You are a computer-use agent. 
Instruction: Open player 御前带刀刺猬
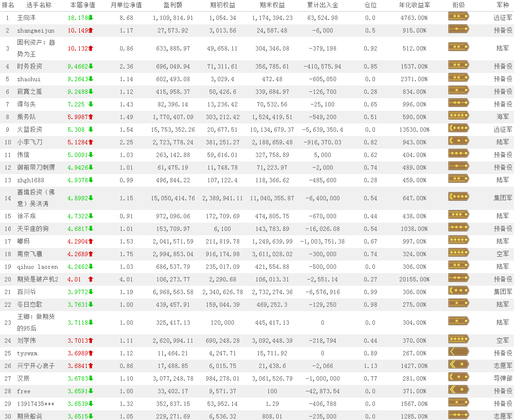(35, 167)
